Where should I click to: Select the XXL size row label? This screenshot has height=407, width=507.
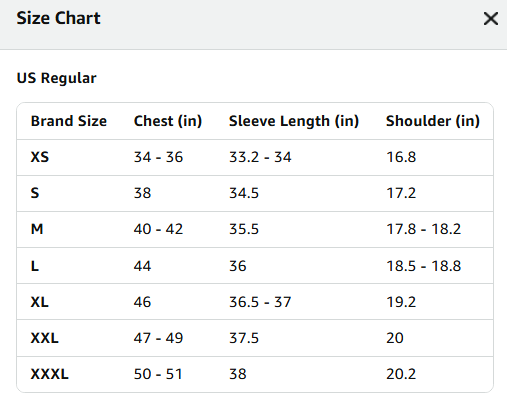45,338
